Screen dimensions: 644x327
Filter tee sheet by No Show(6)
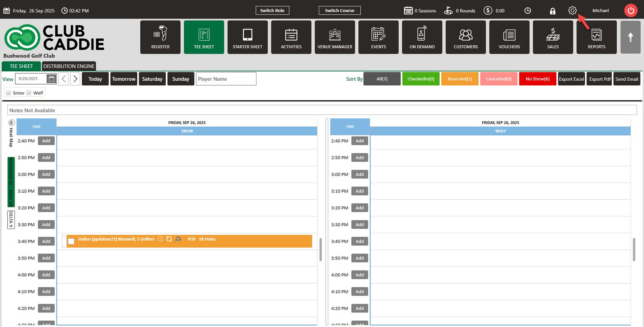click(x=537, y=79)
